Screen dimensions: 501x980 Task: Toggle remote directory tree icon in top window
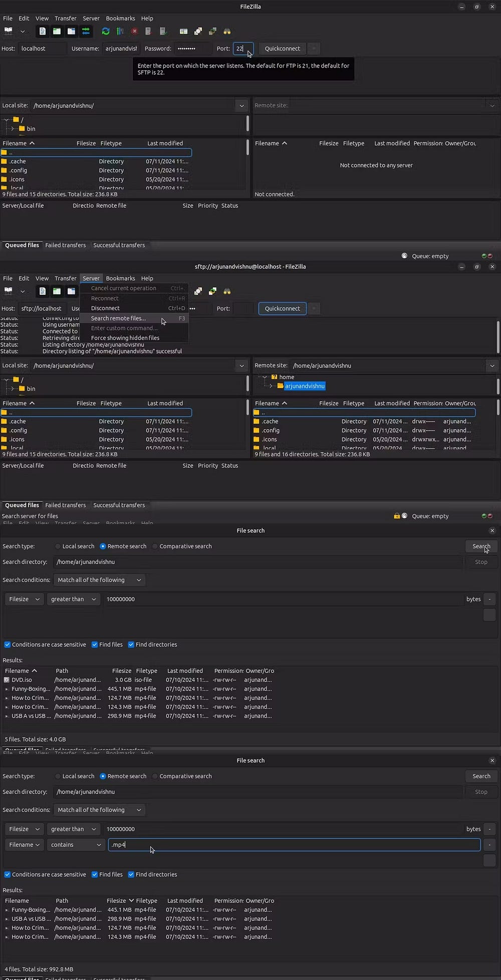[72, 31]
